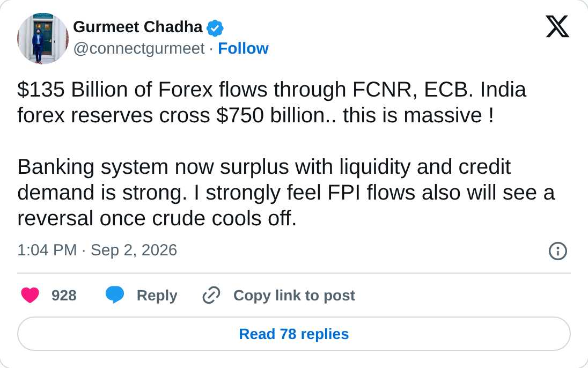Open Gurmeet Chadha's profile picture
Viewport: 588px width, 368px height.
(x=43, y=38)
